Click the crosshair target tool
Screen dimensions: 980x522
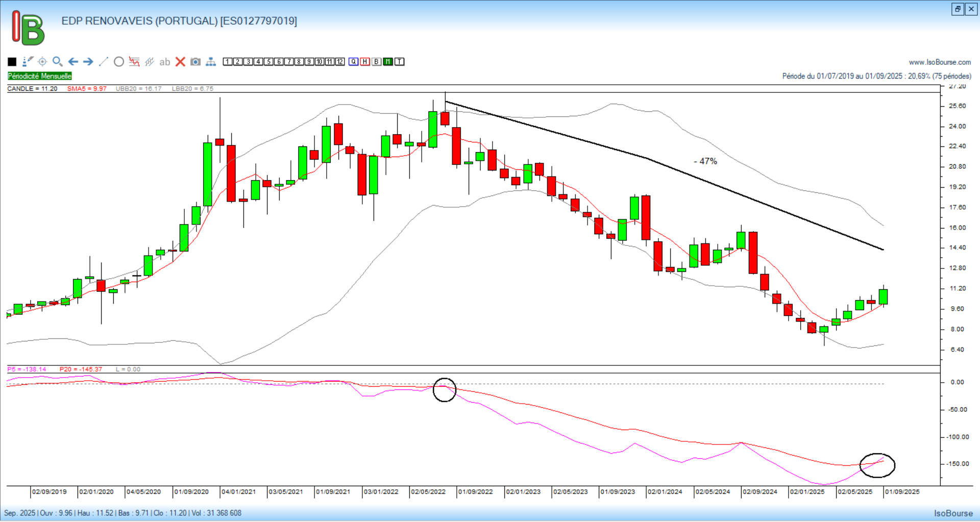42,62
